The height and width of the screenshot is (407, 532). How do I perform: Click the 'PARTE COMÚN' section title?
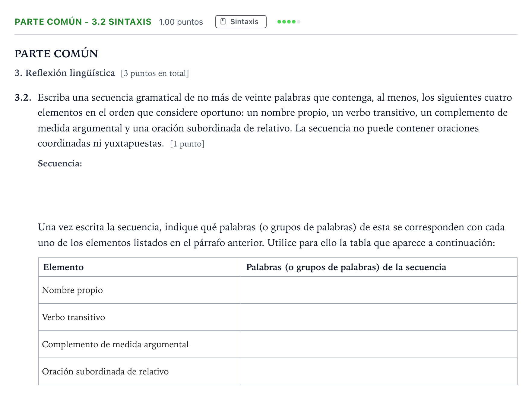point(56,54)
